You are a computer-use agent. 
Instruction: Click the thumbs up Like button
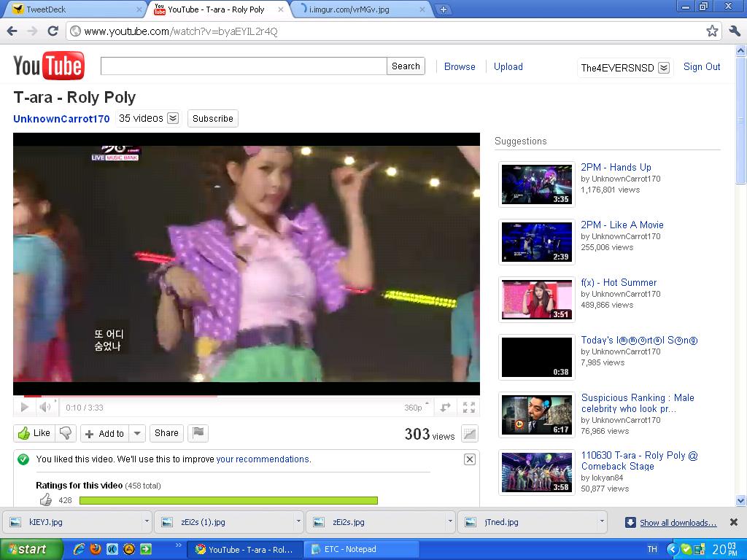[x=34, y=433]
